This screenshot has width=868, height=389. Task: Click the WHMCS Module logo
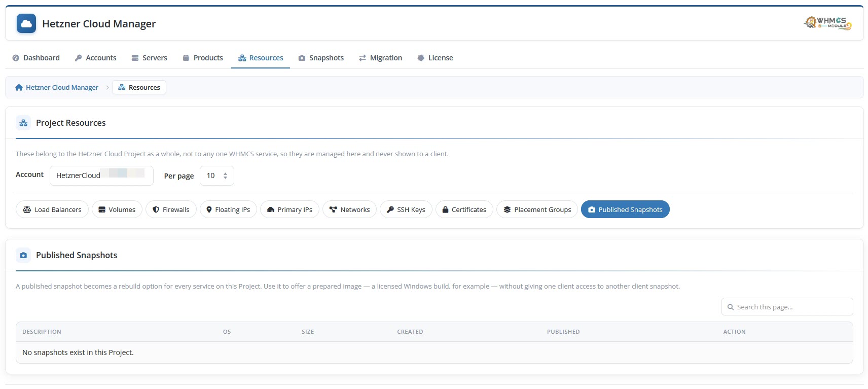(827, 23)
